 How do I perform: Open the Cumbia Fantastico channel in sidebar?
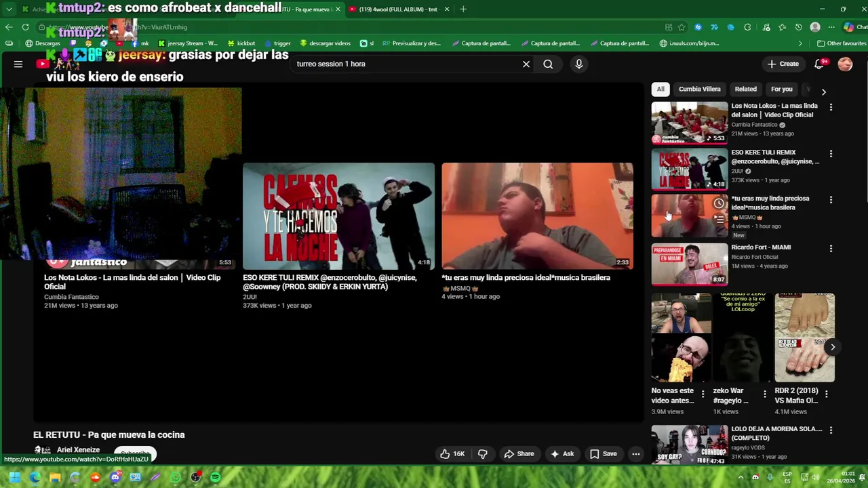[x=754, y=125]
